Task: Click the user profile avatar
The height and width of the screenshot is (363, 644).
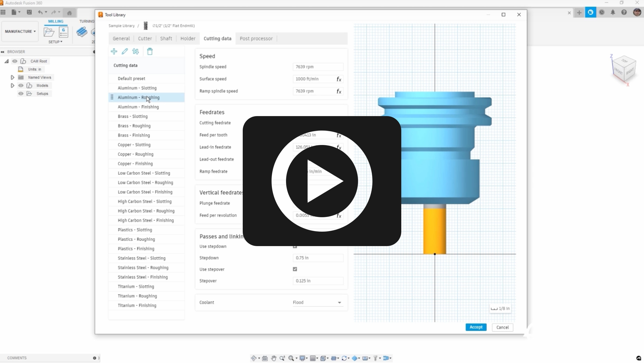Action: coord(637,12)
